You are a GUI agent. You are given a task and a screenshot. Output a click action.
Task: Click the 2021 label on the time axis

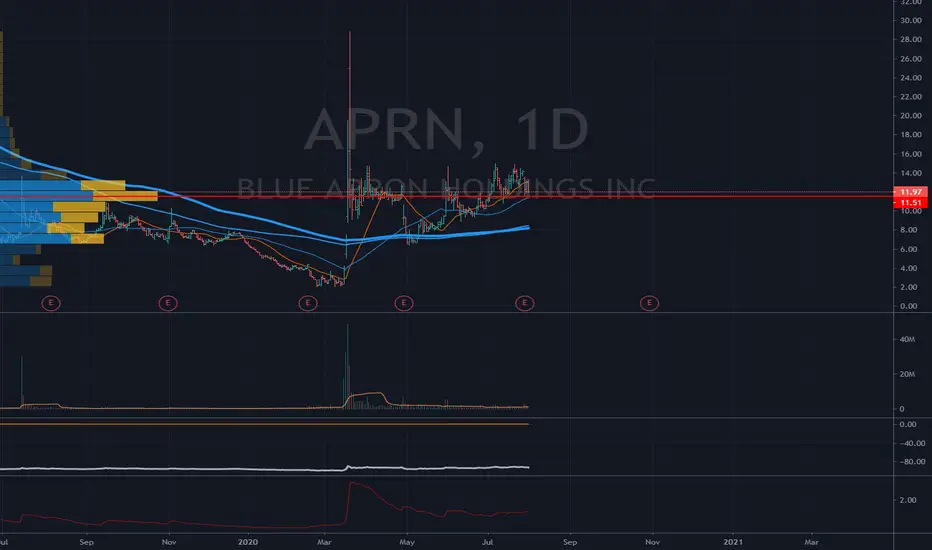point(733,542)
